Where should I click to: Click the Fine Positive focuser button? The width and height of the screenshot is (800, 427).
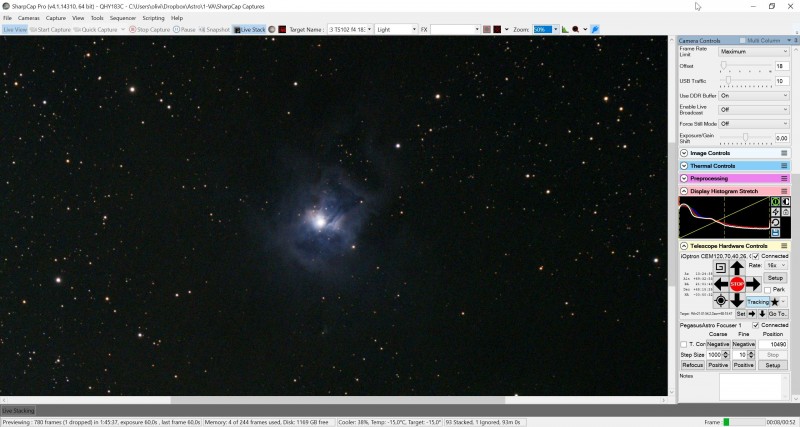pos(744,365)
